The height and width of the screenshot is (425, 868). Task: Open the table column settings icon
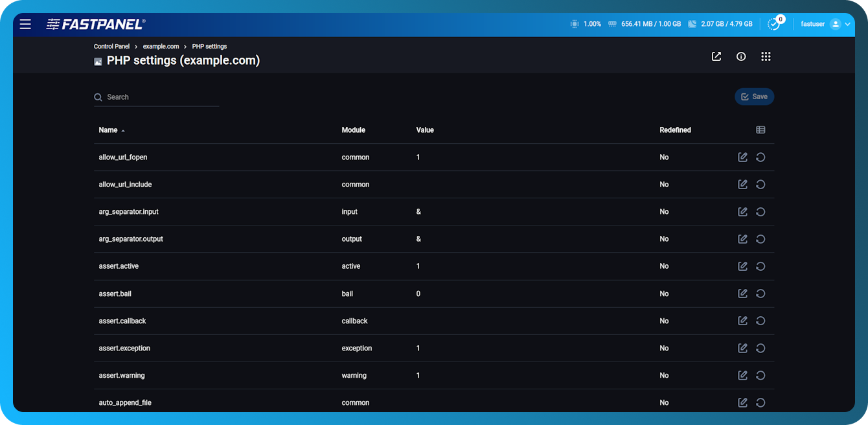pos(760,130)
